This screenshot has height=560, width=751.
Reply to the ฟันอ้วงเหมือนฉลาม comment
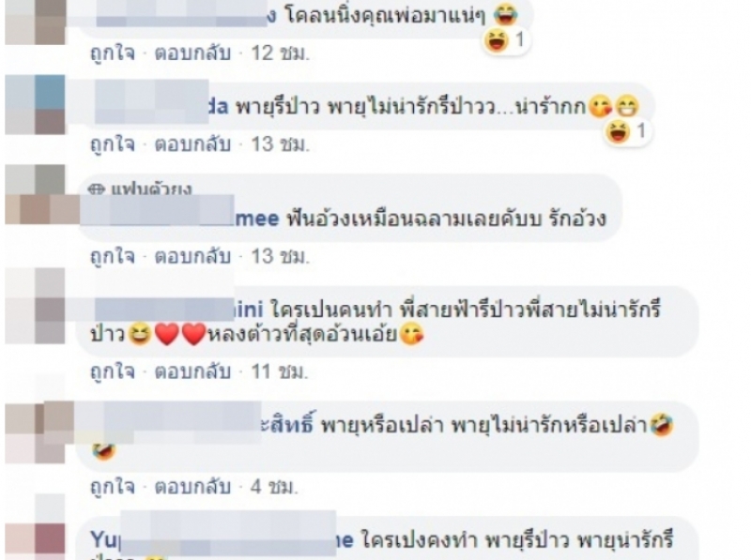[x=192, y=256]
